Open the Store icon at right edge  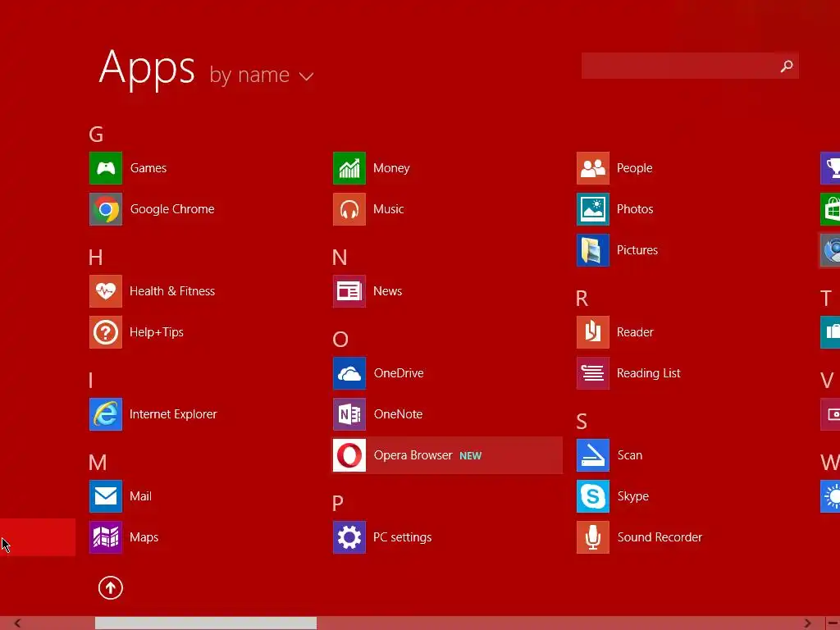coord(830,209)
